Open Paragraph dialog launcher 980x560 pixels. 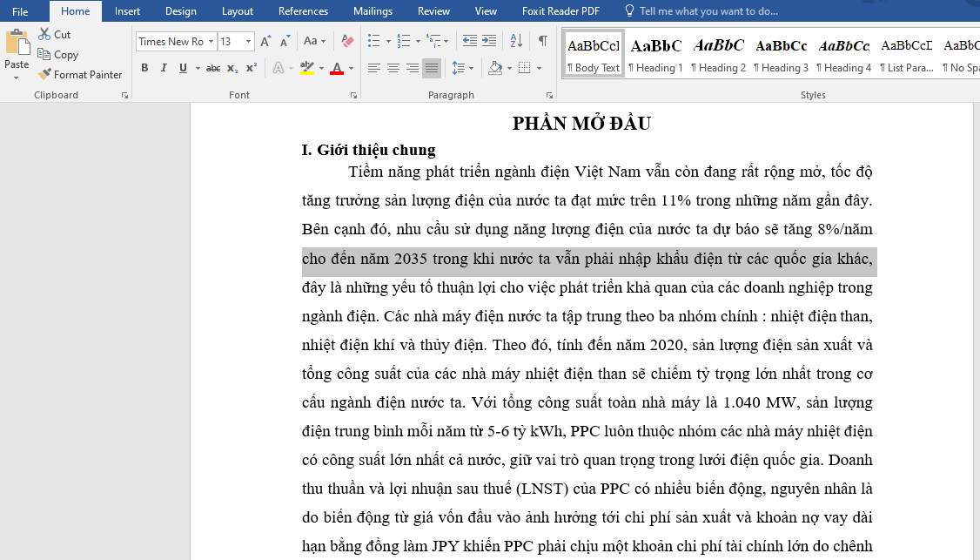pos(549,96)
